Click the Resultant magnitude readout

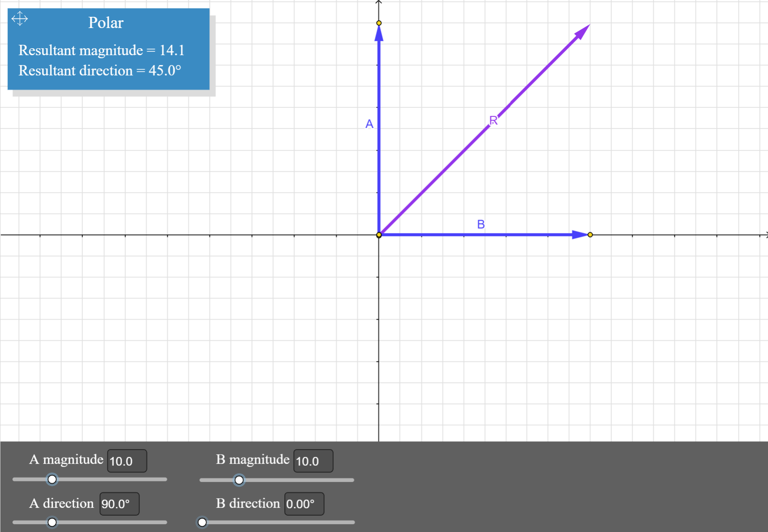[x=102, y=50]
